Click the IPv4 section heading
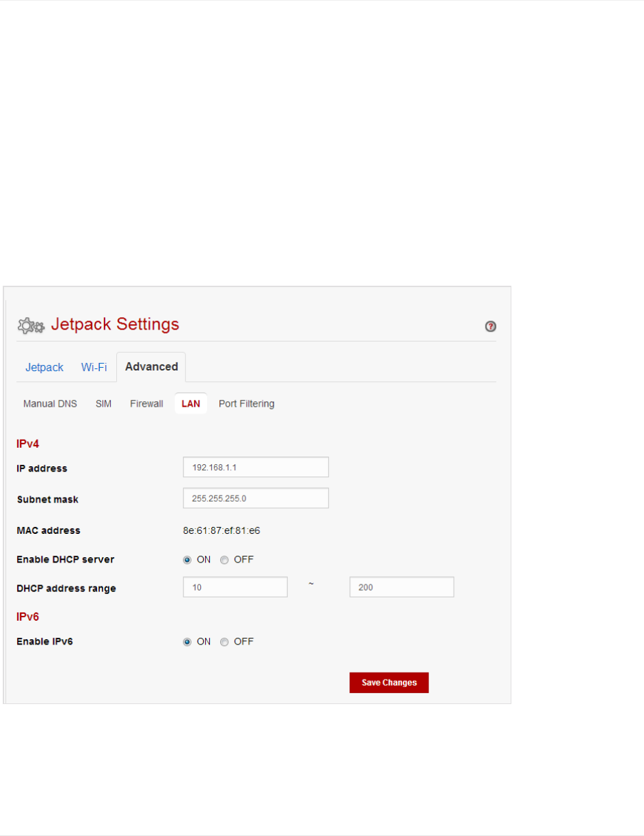The height and width of the screenshot is (836, 644). point(28,444)
